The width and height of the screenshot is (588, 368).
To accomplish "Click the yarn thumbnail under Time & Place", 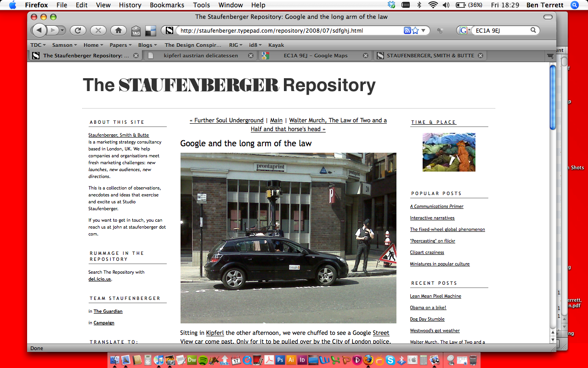I will tap(449, 152).
